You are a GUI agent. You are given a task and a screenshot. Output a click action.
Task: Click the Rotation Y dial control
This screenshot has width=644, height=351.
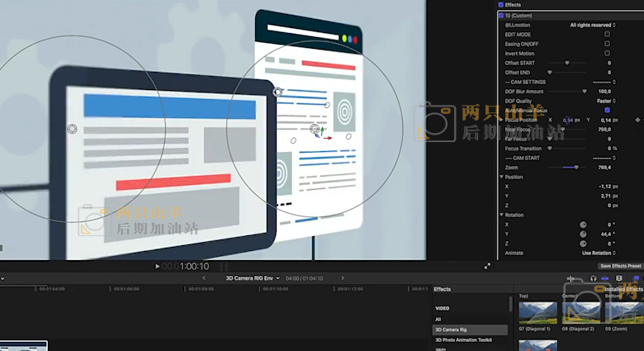click(x=583, y=234)
